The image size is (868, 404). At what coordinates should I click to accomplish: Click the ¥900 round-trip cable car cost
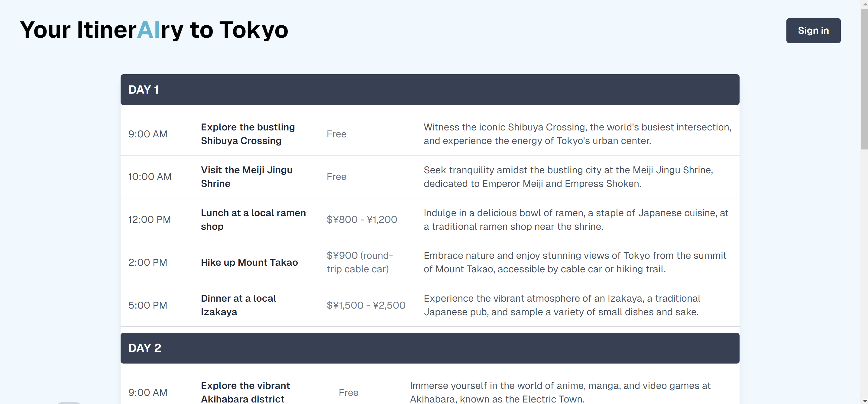(360, 262)
